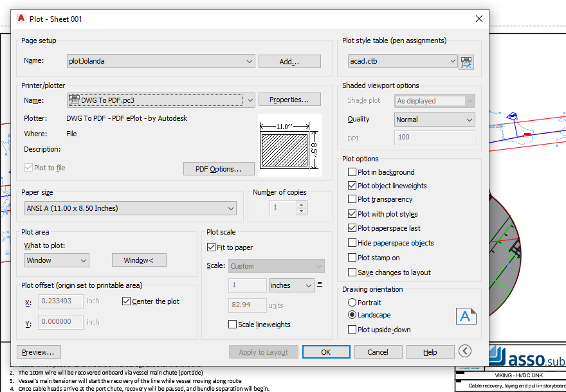Click the plotter text DWG To PDF - PDF ePlot
The width and height of the screenshot is (566, 392).
pyautogui.click(x=127, y=118)
